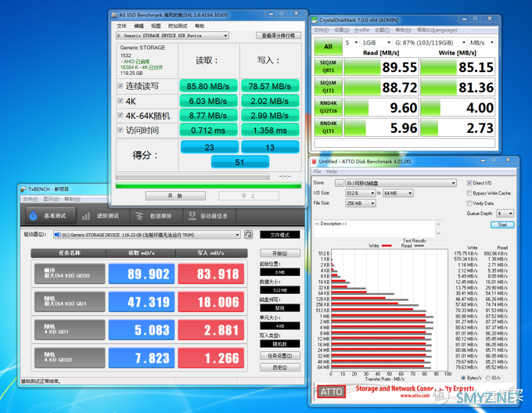The height and width of the screenshot is (413, 532).
Task: Click the ATTO logo at window bottom
Action: click(331, 392)
